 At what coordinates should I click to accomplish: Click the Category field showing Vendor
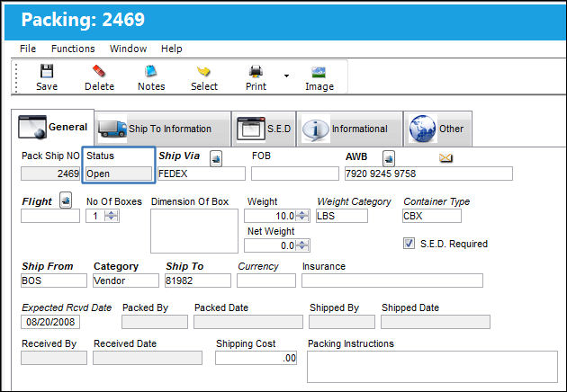pyautogui.click(x=126, y=281)
